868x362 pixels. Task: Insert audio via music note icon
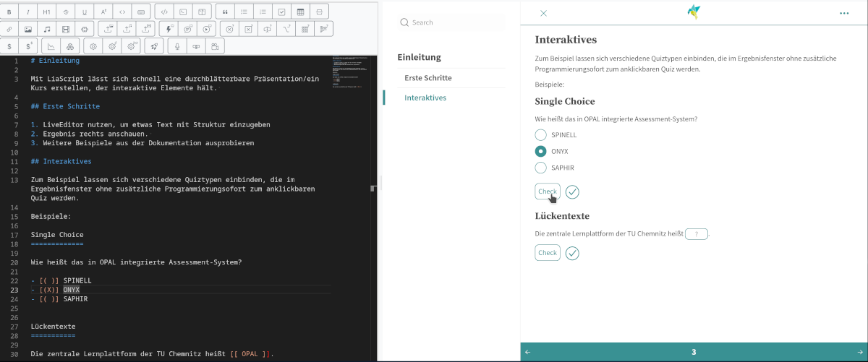[x=47, y=30]
